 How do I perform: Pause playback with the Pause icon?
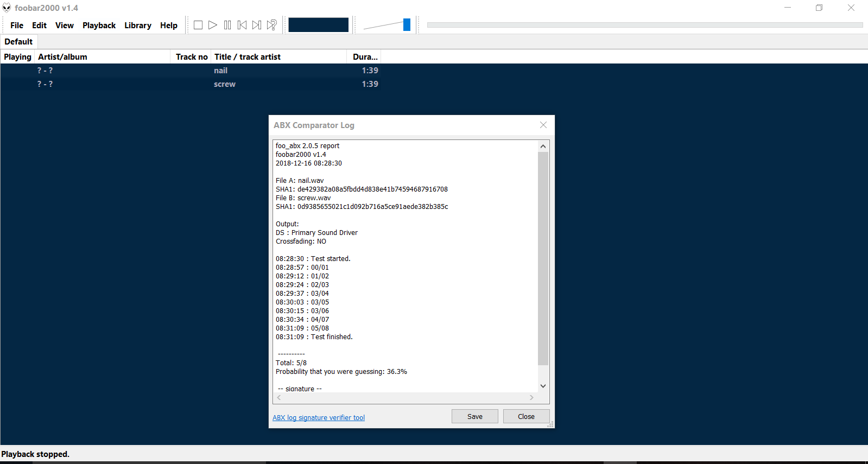point(227,25)
